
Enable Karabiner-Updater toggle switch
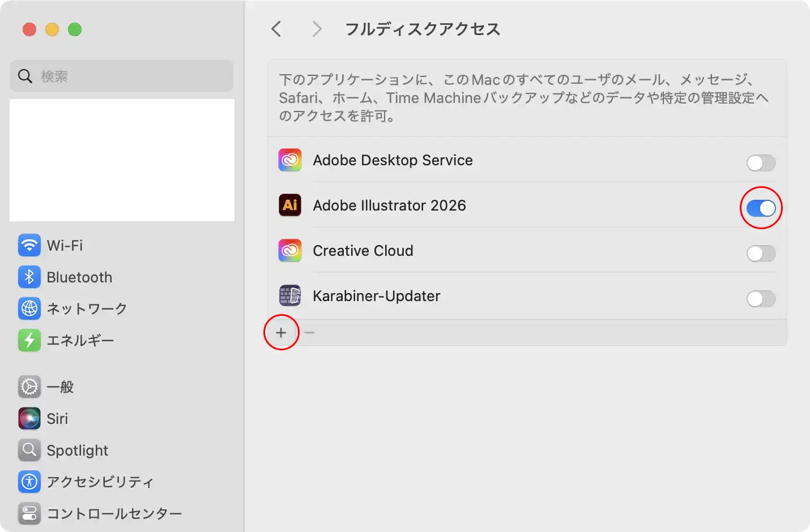coord(761,299)
